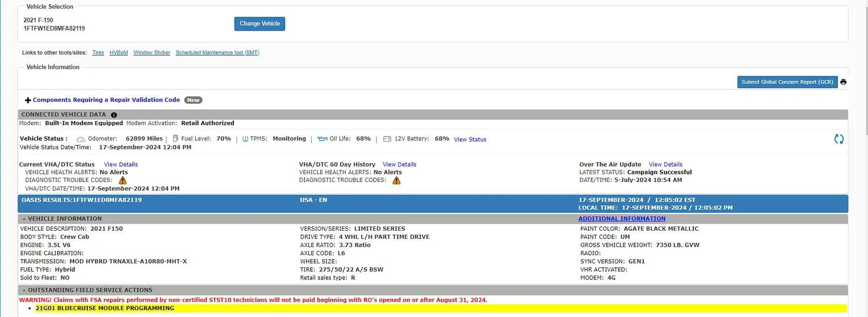Click the 7350 LB. GVW weight value
This screenshot has height=317, width=868.
pos(677,245)
